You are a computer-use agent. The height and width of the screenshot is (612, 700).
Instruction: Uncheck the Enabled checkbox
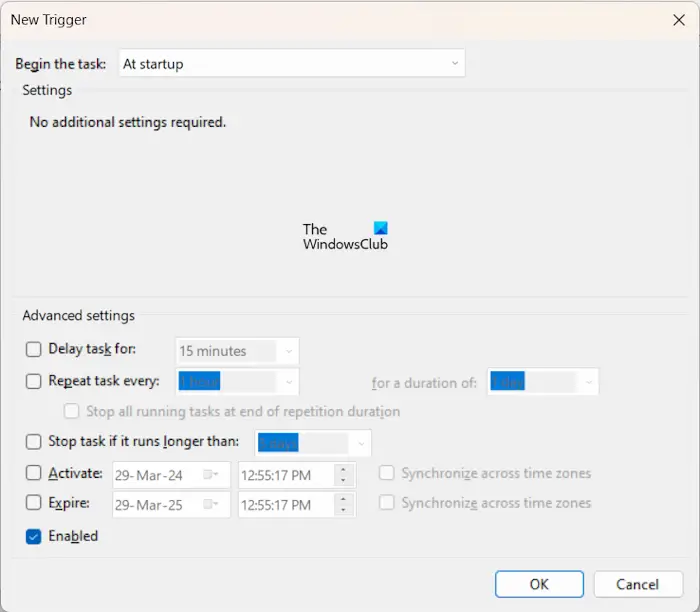pos(33,537)
